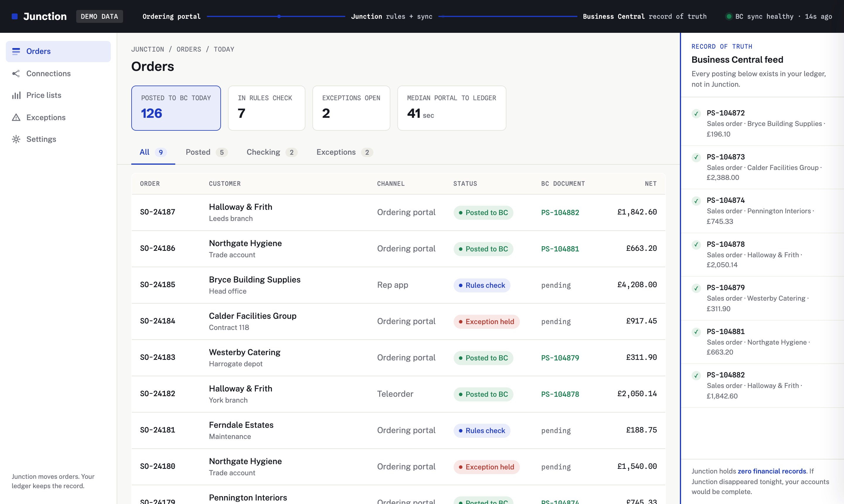
Task: Click customer Westerby Catering in table
Action: pyautogui.click(x=244, y=352)
